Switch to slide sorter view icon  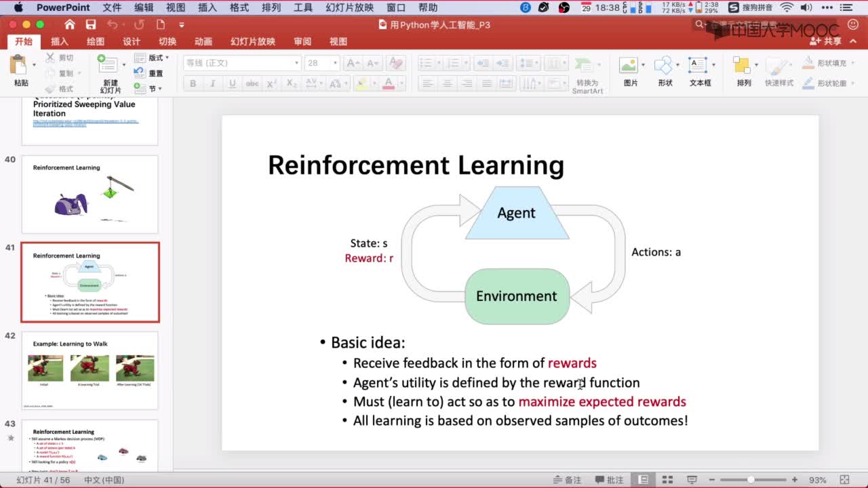pos(667,480)
